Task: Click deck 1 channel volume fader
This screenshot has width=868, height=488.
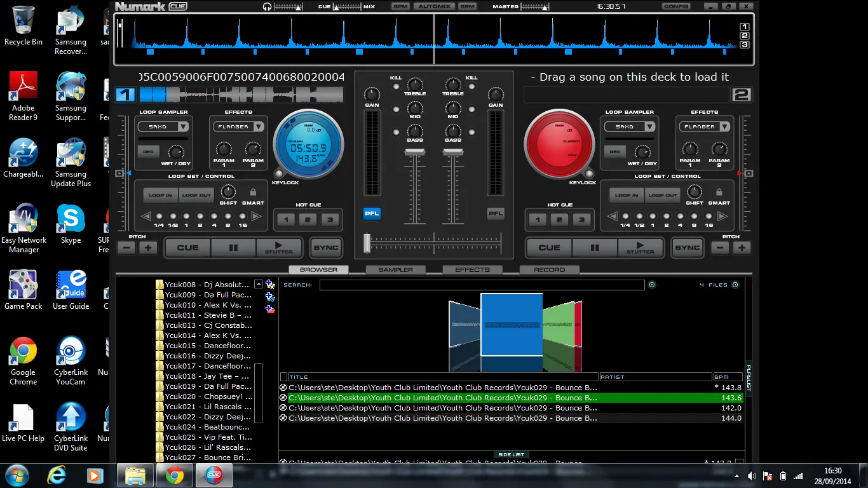Action: pyautogui.click(x=415, y=152)
